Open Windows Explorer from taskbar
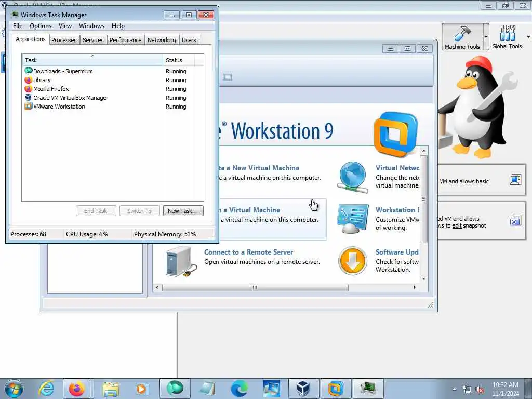This screenshot has width=532, height=399. click(111, 390)
